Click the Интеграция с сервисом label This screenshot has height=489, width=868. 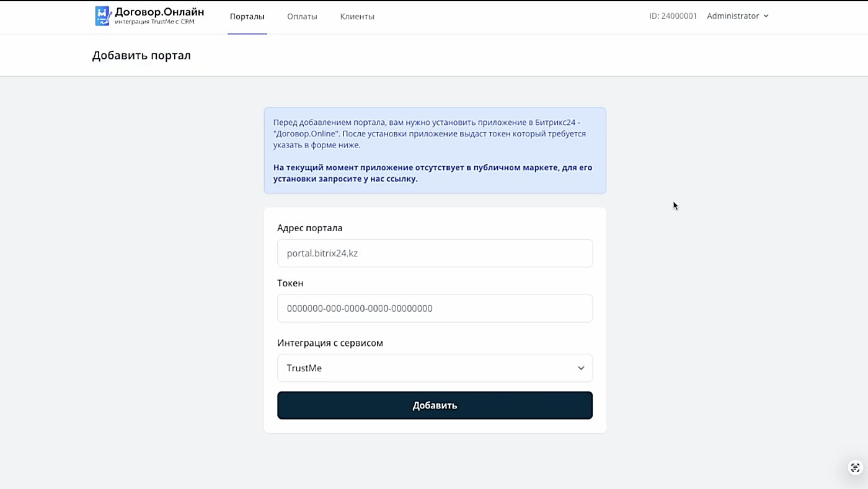pyautogui.click(x=330, y=343)
